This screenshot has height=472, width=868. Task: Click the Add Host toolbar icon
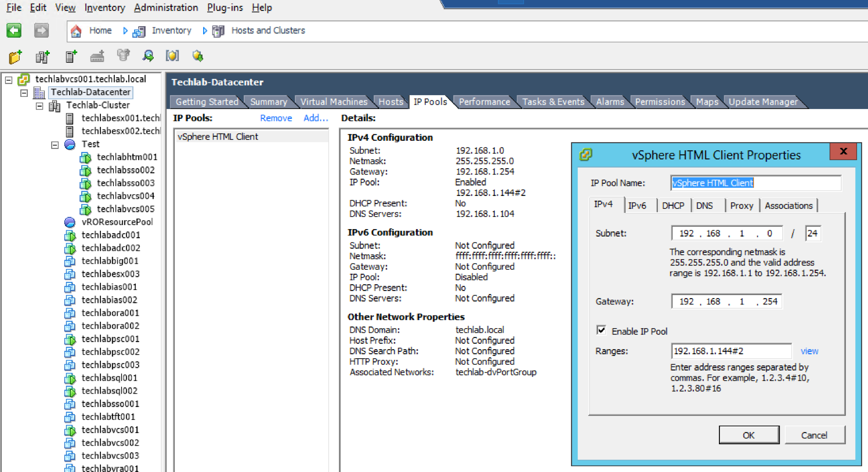click(71, 56)
